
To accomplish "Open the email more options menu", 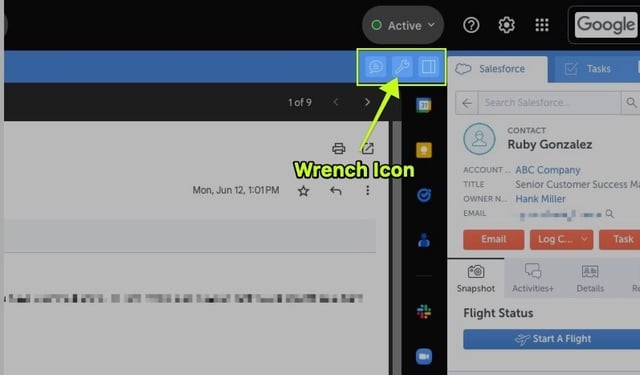I will point(367,191).
